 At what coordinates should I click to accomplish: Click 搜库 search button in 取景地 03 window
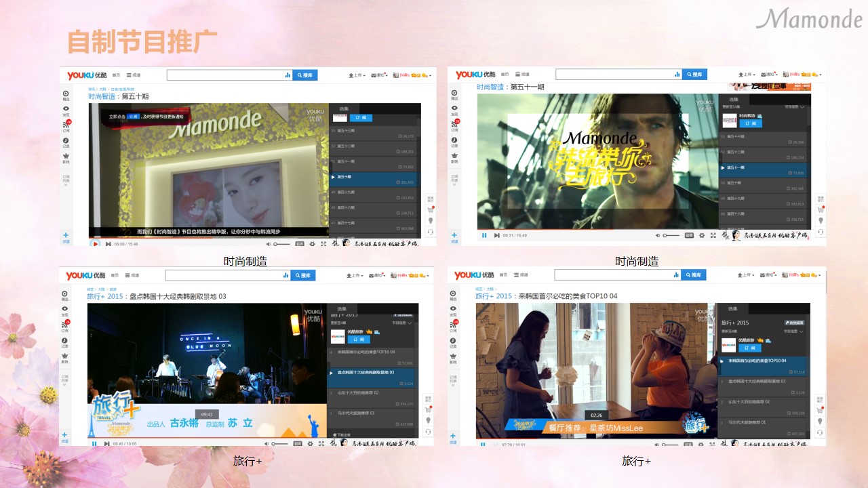coord(303,276)
